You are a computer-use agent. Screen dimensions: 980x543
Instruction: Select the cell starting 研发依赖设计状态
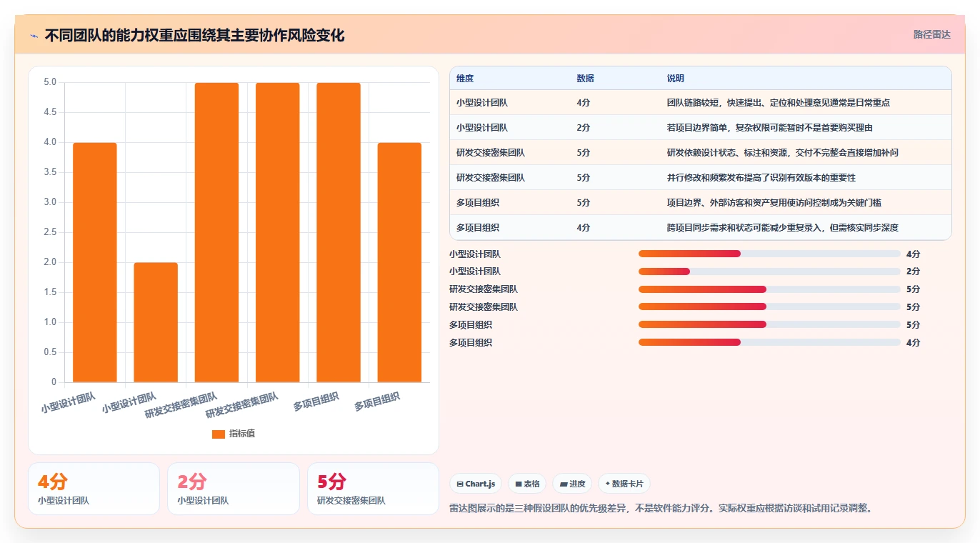pyautogui.click(x=805, y=153)
